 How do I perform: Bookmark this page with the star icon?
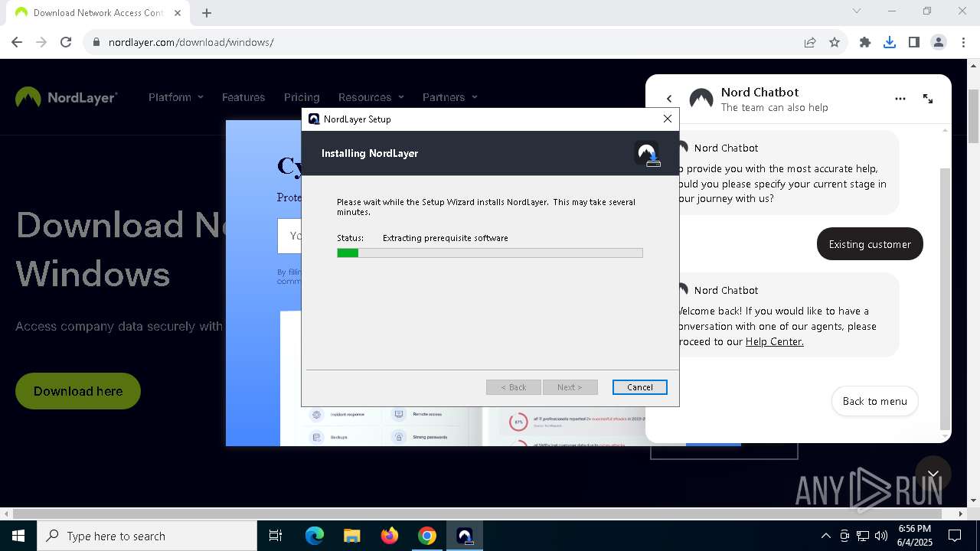(x=835, y=42)
